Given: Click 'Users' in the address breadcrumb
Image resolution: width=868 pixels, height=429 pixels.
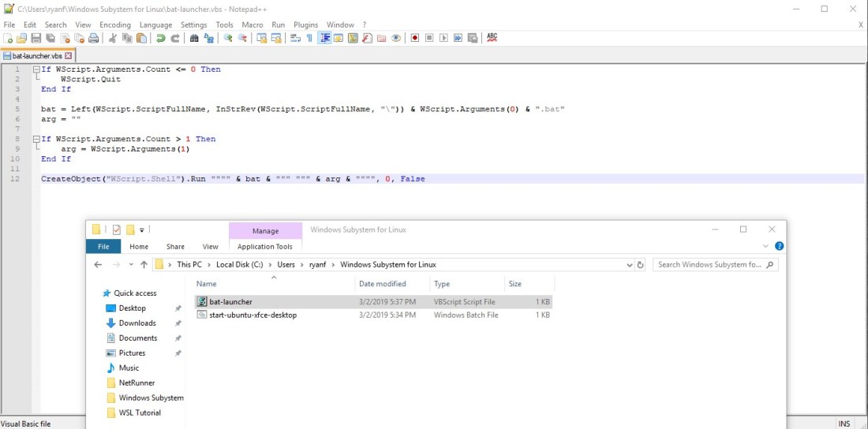Looking at the screenshot, I should click(286, 265).
